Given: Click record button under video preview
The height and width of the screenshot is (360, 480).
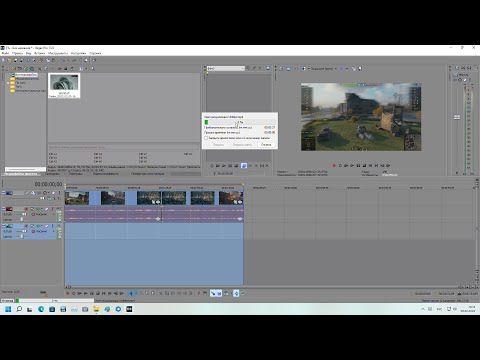Looking at the screenshot, I should [x=334, y=166].
